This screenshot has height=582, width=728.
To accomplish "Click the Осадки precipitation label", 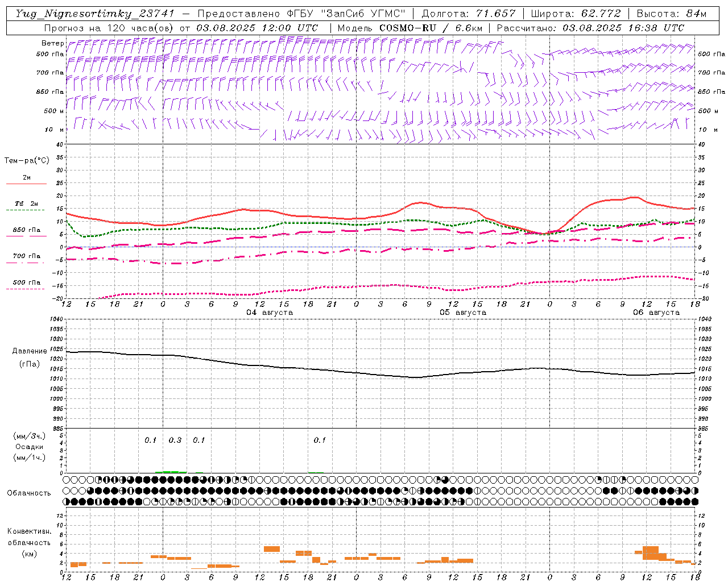I will point(30,447).
